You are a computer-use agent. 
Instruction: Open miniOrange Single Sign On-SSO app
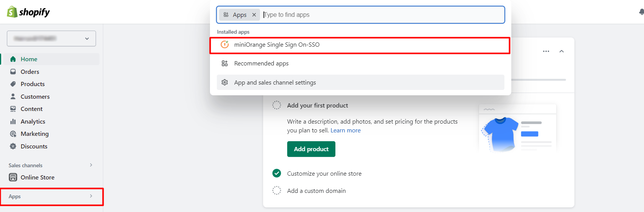pyautogui.click(x=360, y=45)
